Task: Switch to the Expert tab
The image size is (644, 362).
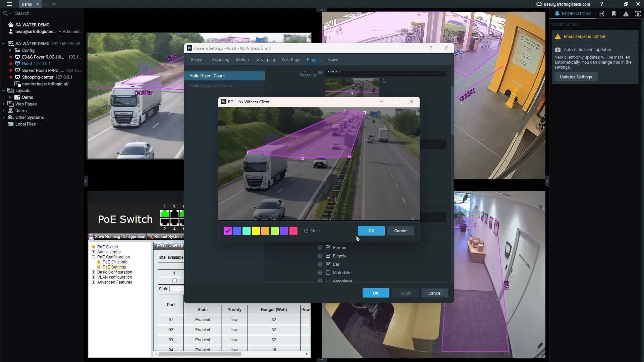Action: [333, 60]
